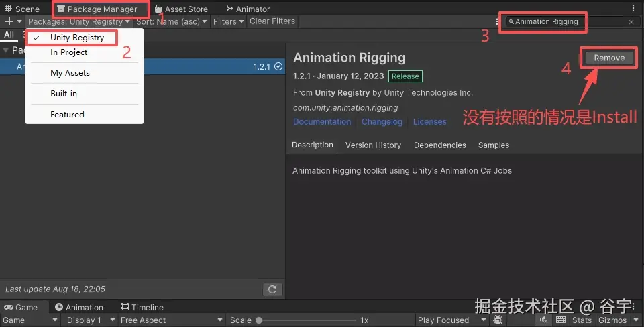Open the Game view mode dropdown

(x=30, y=320)
